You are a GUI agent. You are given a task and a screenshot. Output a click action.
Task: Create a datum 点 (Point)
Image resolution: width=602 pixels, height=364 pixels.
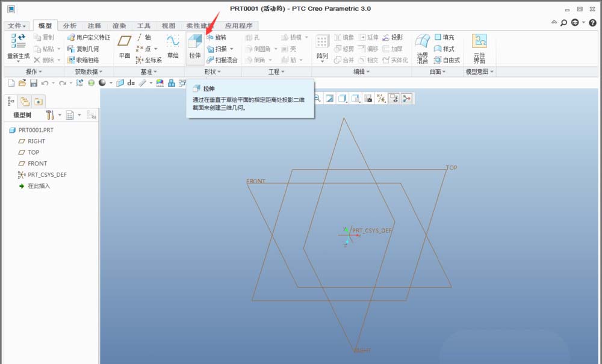144,49
